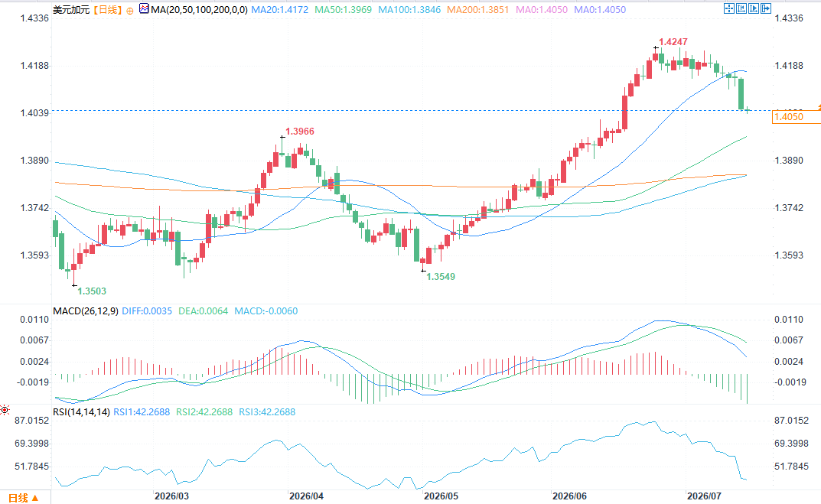
Task: Click the red sun-shaped marker icon
Action: (x=5, y=410)
